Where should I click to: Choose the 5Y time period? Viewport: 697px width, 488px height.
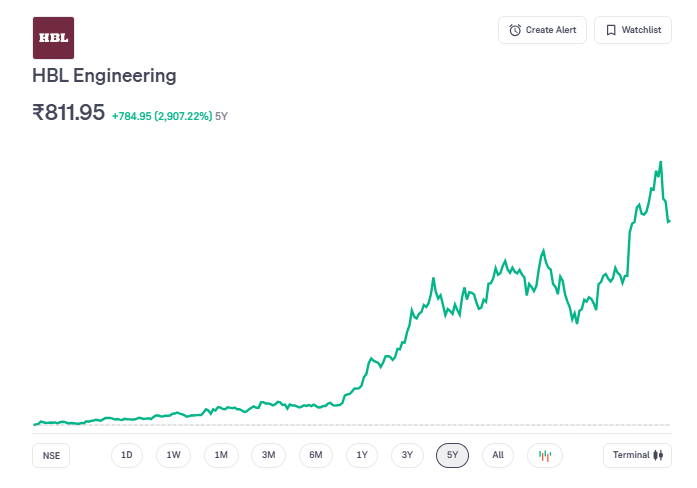point(452,455)
